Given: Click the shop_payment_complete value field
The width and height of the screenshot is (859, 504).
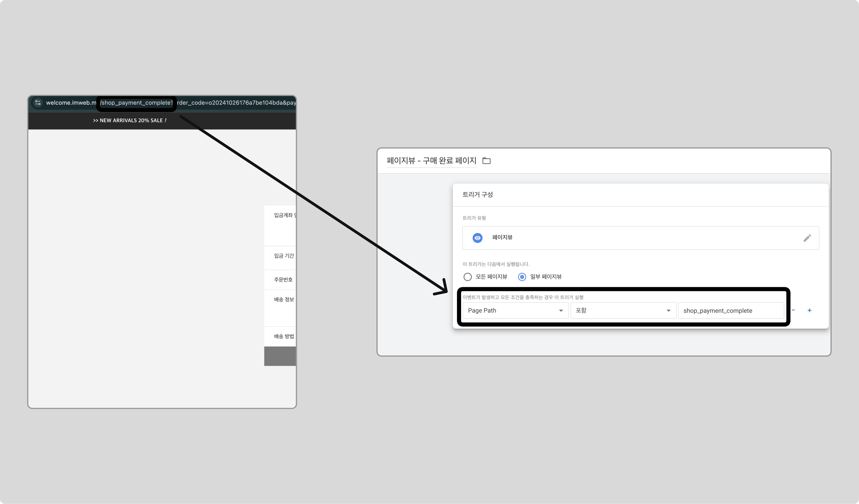Looking at the screenshot, I should point(731,310).
